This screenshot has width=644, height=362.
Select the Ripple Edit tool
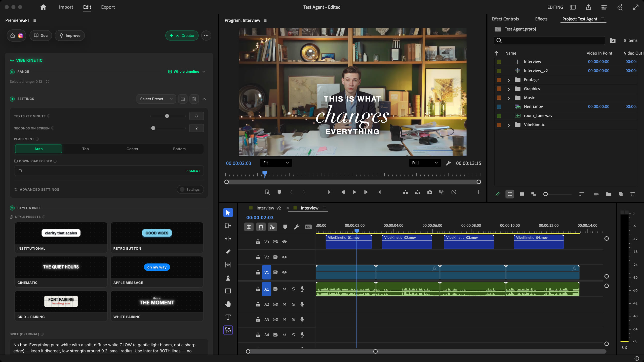[228, 239]
